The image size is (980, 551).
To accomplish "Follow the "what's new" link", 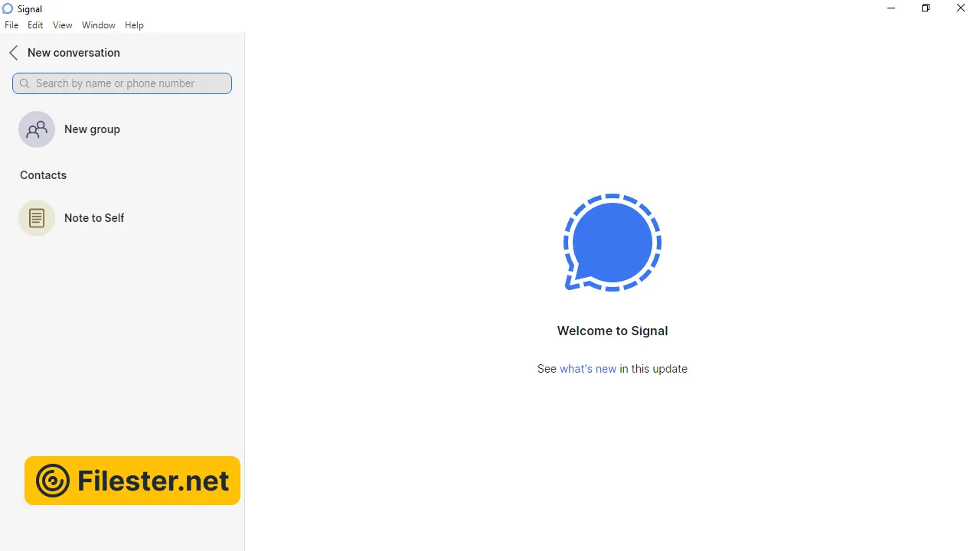I will pos(587,369).
